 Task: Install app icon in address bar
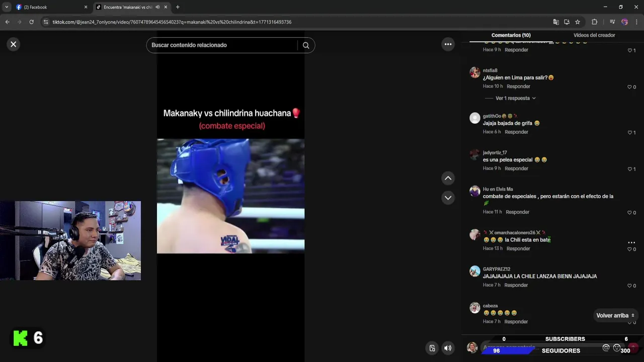pos(567,22)
